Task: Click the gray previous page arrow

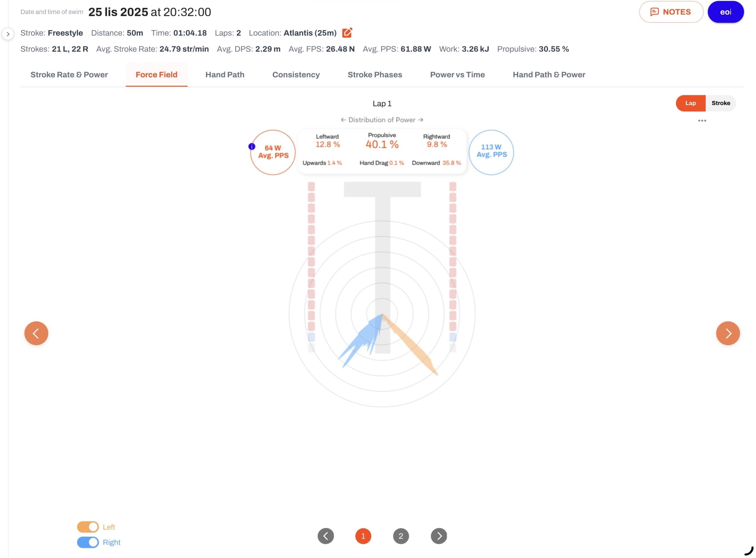Action: point(325,536)
